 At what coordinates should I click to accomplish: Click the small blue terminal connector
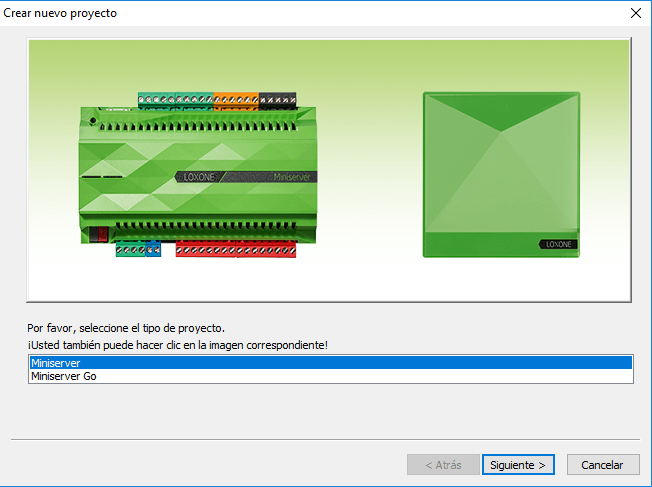click(153, 248)
